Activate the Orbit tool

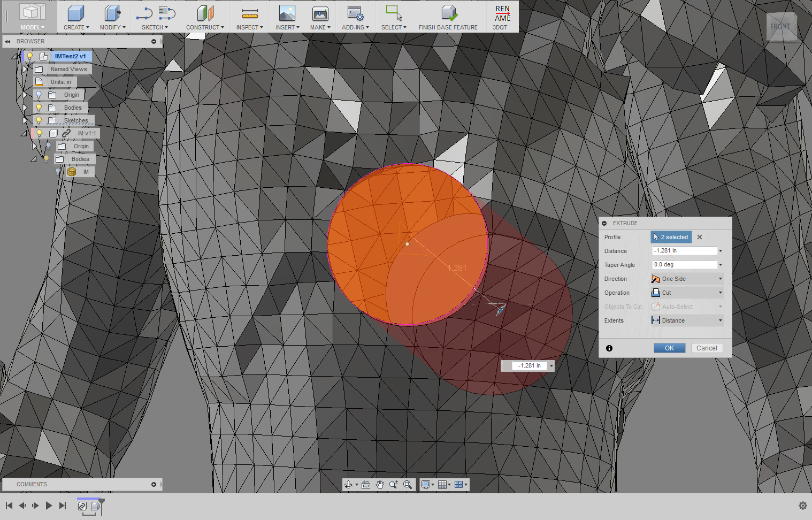click(x=349, y=484)
